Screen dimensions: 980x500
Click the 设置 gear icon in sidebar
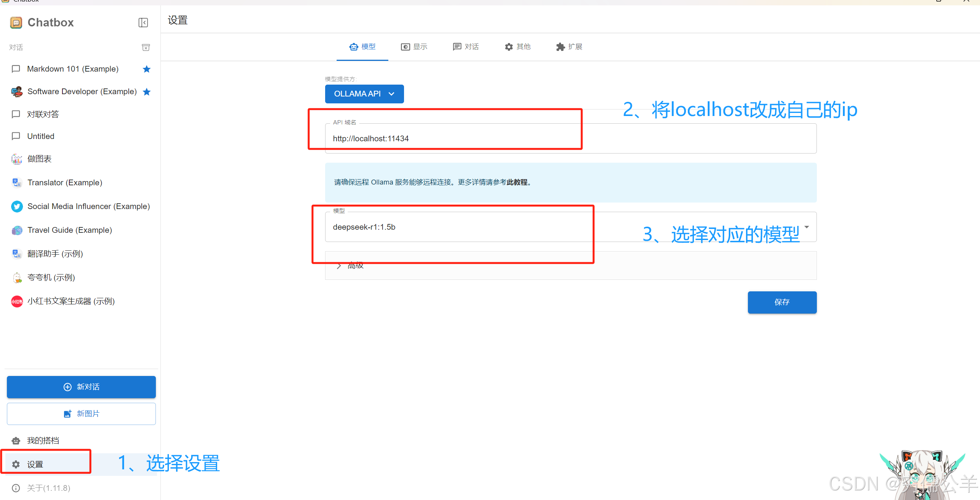coord(16,464)
